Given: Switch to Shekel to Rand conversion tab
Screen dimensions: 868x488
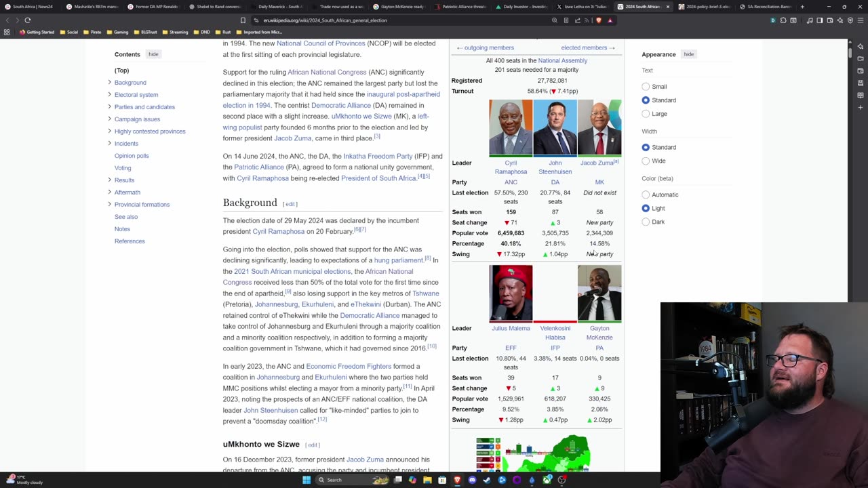Looking at the screenshot, I should [216, 7].
